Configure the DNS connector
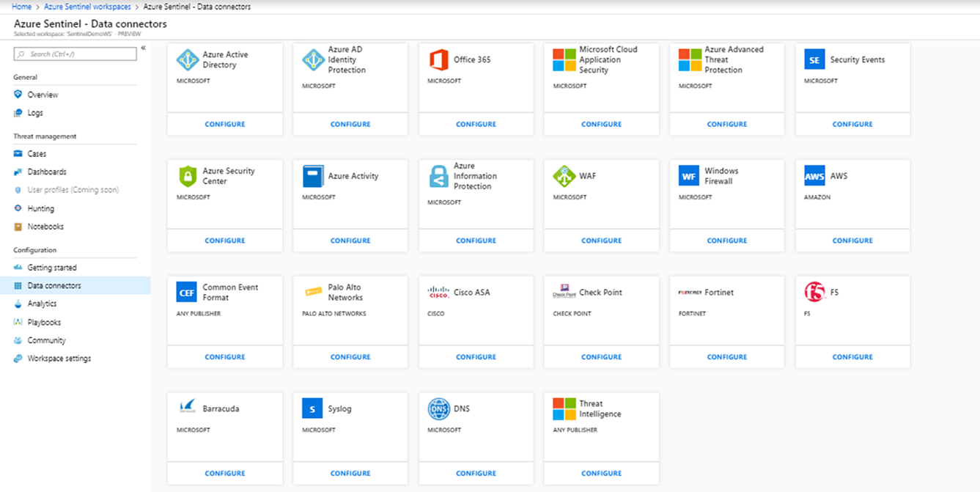Screen dimensions: 980x492 click(x=476, y=474)
